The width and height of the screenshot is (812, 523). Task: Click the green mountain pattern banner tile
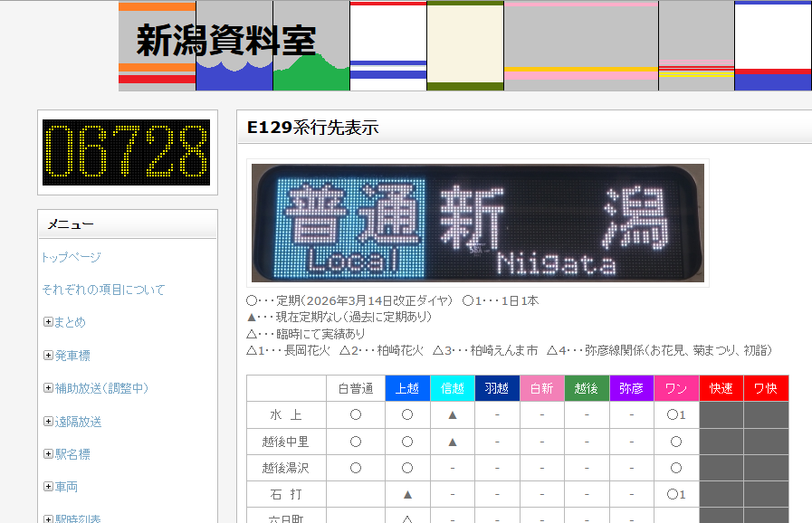(311, 45)
